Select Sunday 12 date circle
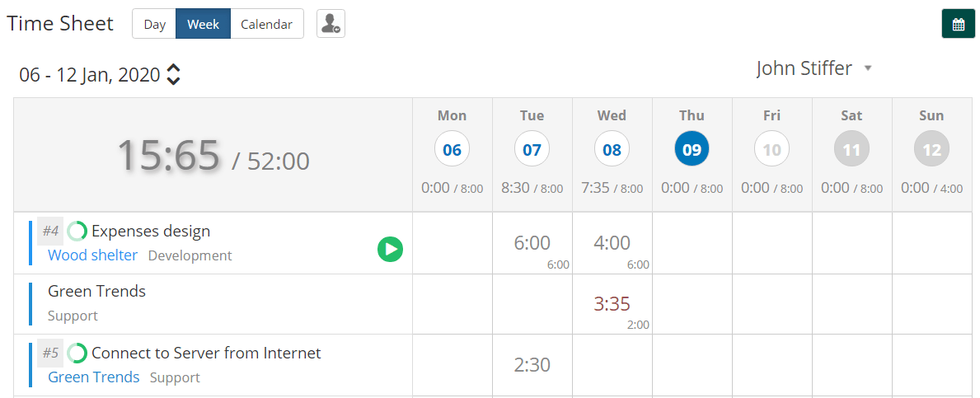The height and width of the screenshot is (398, 980). 932,148
